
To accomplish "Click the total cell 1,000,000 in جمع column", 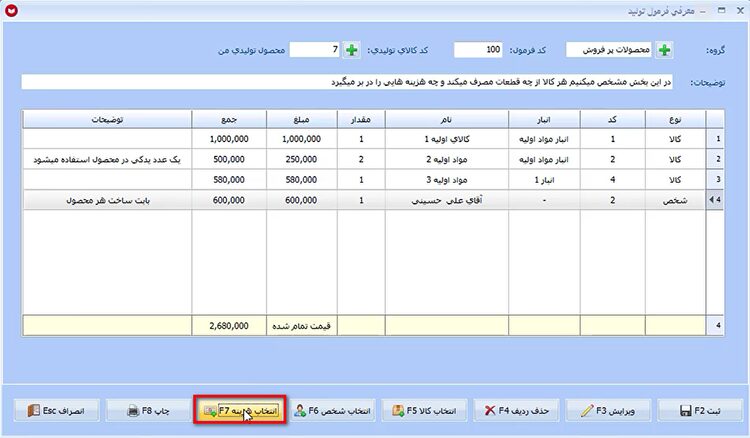I will point(229,139).
